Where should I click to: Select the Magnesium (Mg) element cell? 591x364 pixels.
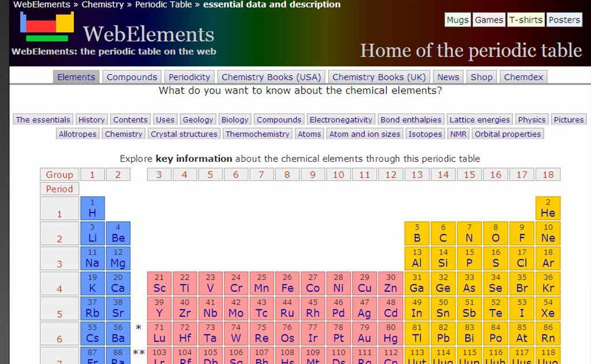coord(118,258)
